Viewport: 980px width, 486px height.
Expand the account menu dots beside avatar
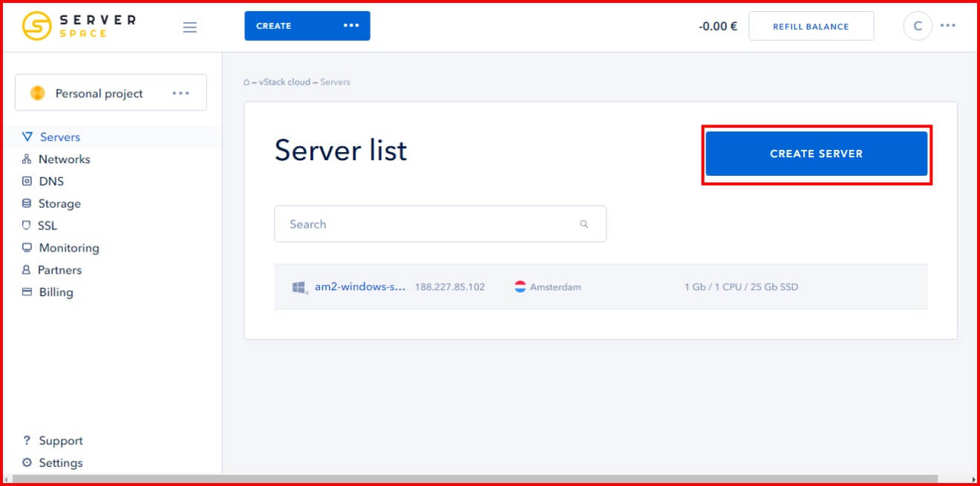pyautogui.click(x=947, y=25)
